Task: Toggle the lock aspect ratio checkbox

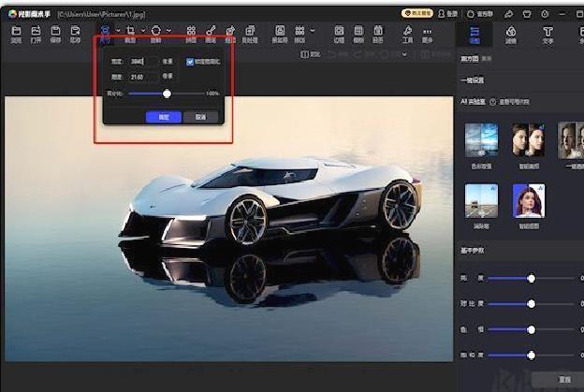Action: point(190,62)
